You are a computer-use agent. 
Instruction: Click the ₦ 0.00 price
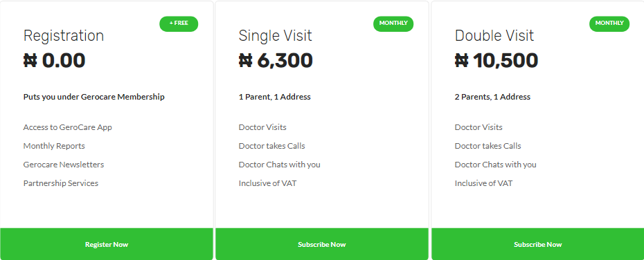tap(54, 61)
